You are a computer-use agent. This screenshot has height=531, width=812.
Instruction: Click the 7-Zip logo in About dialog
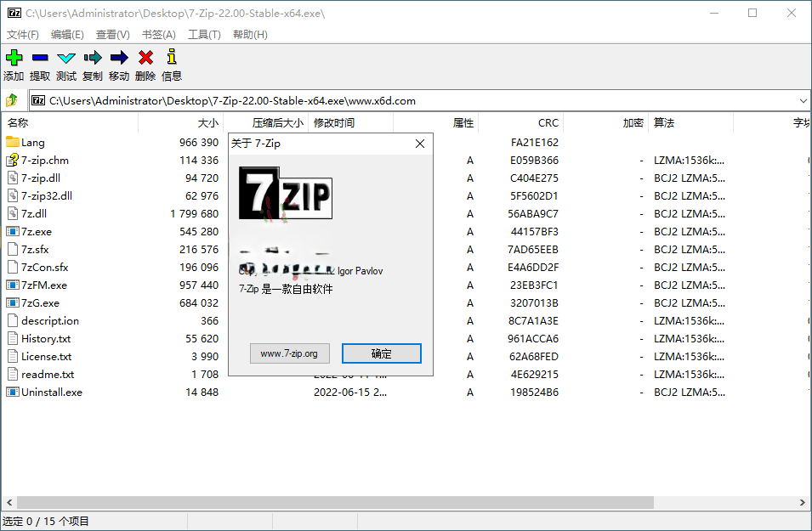coord(286,193)
